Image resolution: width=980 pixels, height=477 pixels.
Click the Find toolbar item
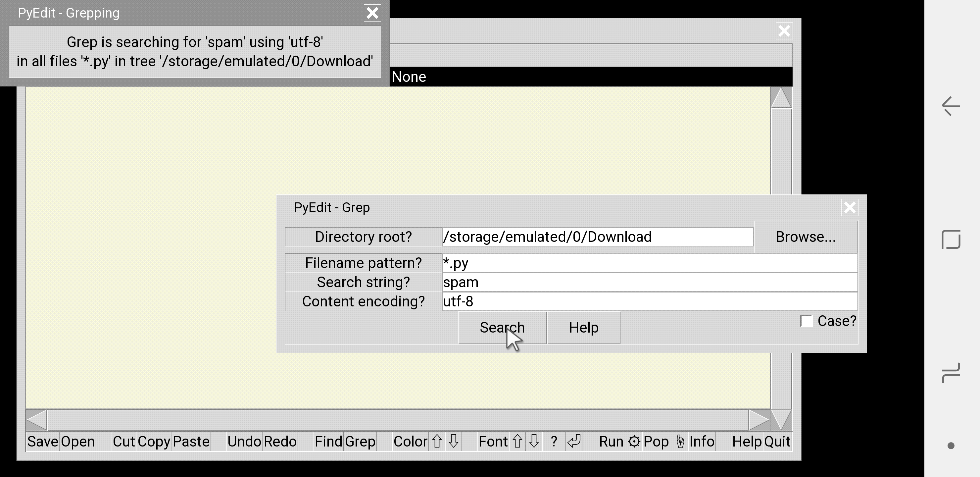click(328, 442)
